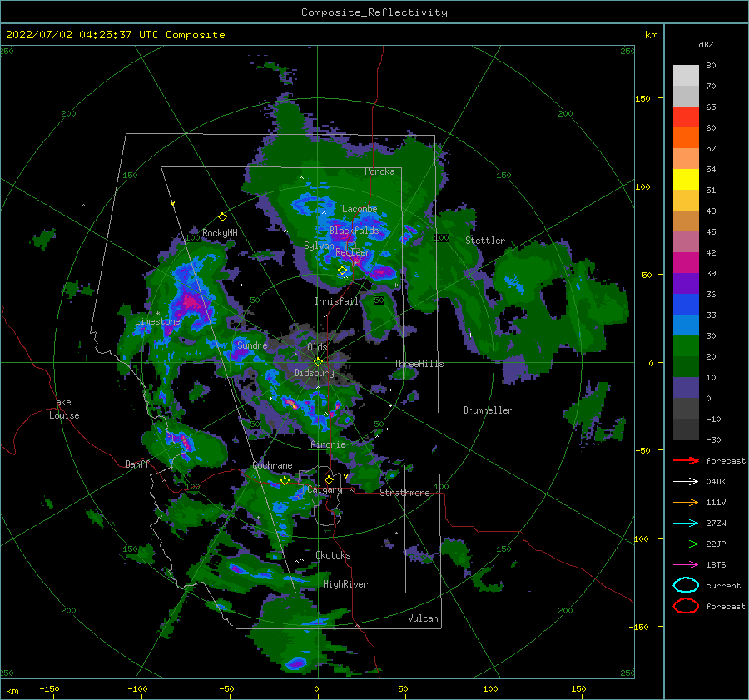Image resolution: width=749 pixels, height=700 pixels.
Task: Click the Ponoka city label
Action: (x=379, y=171)
